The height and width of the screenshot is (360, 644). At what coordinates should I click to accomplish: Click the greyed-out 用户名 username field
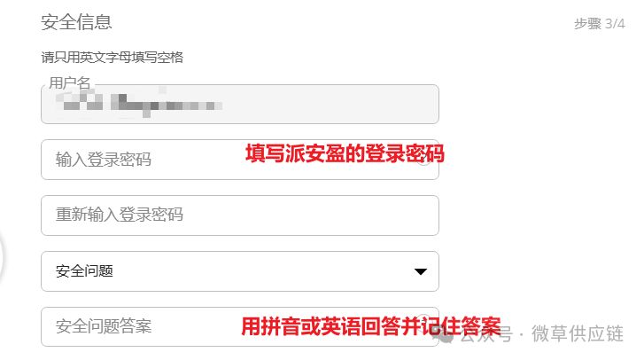(x=240, y=104)
